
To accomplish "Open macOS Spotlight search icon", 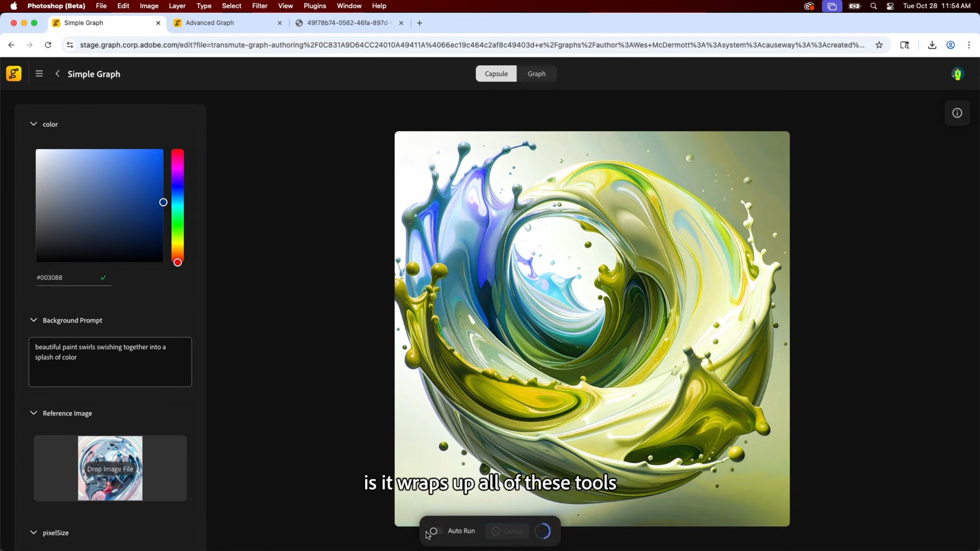I will click(x=874, y=6).
